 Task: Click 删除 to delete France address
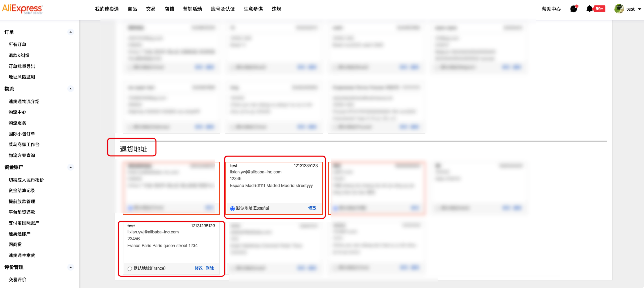click(x=209, y=268)
